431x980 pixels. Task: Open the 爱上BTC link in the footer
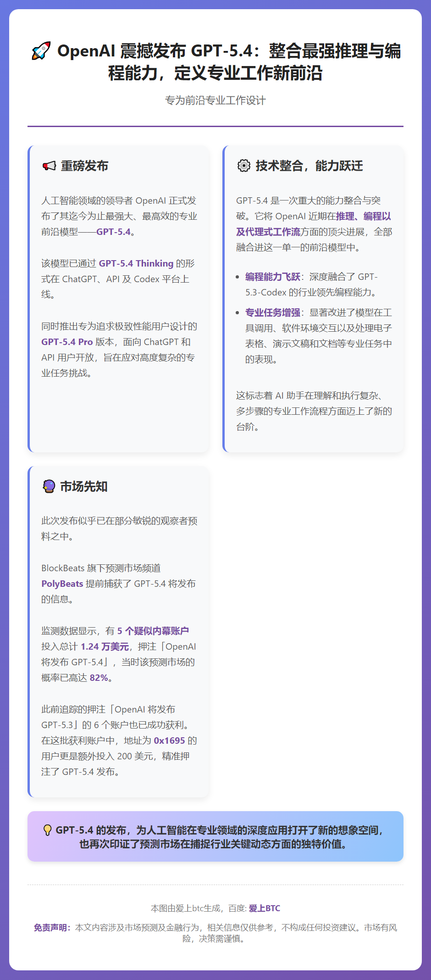tap(265, 908)
